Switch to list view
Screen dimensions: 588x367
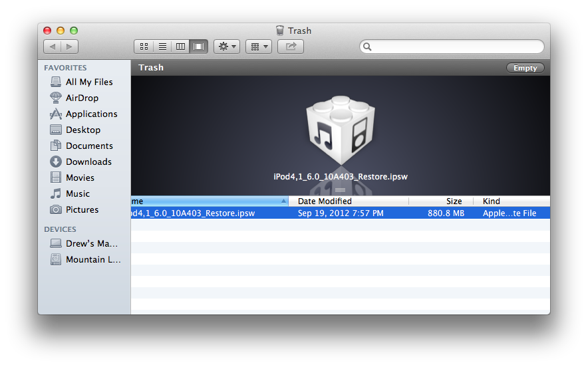pos(162,47)
